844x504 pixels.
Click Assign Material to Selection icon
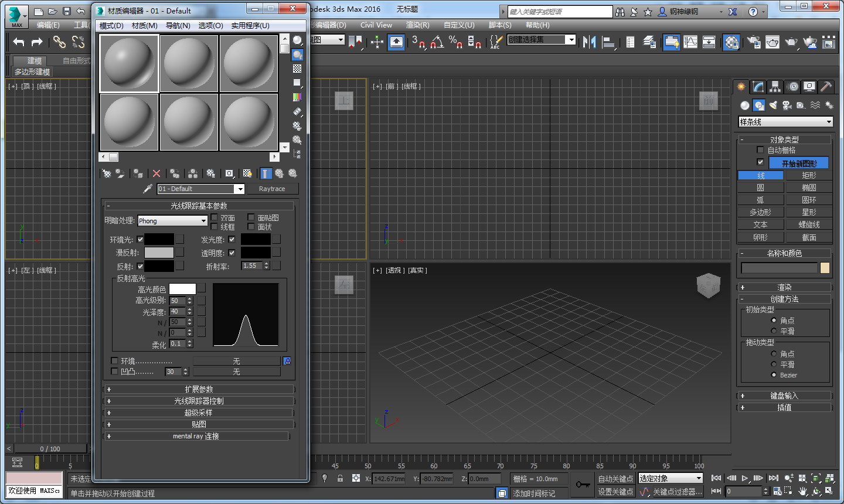click(138, 173)
